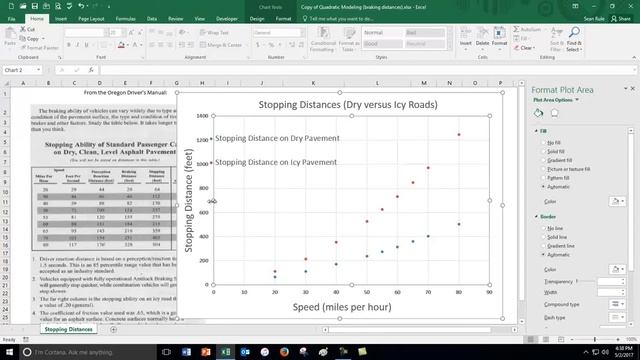Click the status bar zoom slider
640x360 pixels.
(x=595, y=340)
